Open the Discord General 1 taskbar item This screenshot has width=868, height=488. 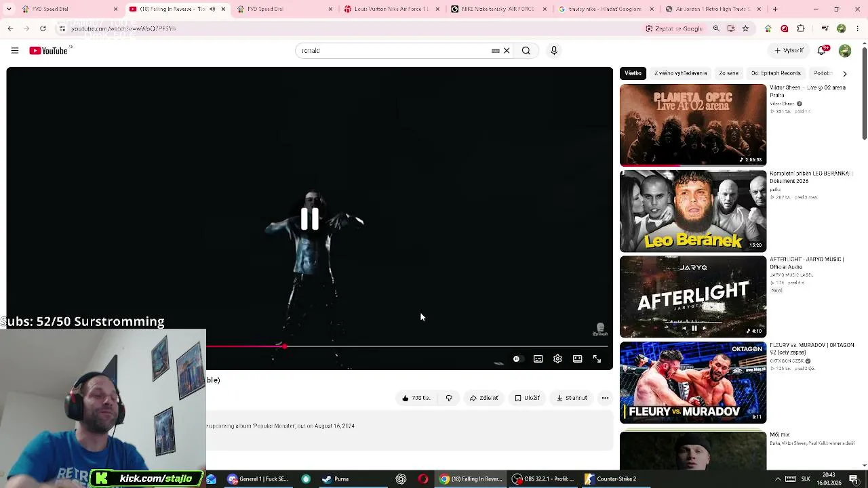258,479
